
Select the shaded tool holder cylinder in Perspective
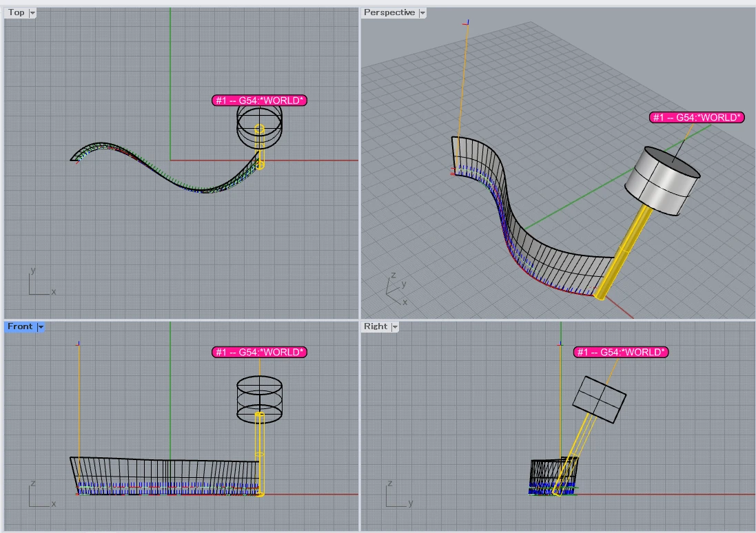[x=662, y=180]
